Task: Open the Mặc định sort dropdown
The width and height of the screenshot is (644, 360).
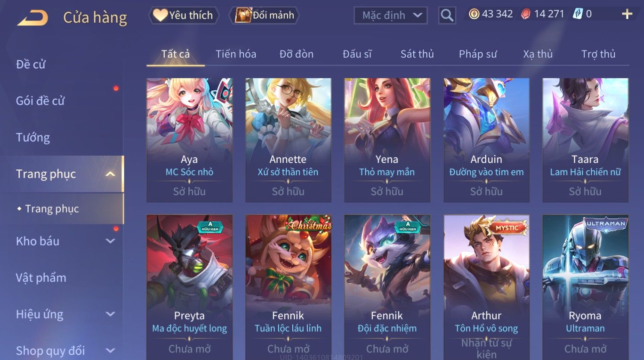Action: pyautogui.click(x=390, y=15)
